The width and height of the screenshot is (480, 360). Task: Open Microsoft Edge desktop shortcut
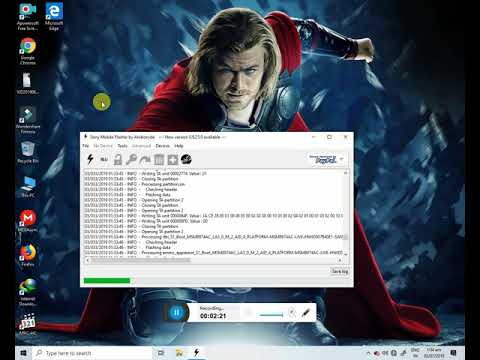[x=54, y=16]
